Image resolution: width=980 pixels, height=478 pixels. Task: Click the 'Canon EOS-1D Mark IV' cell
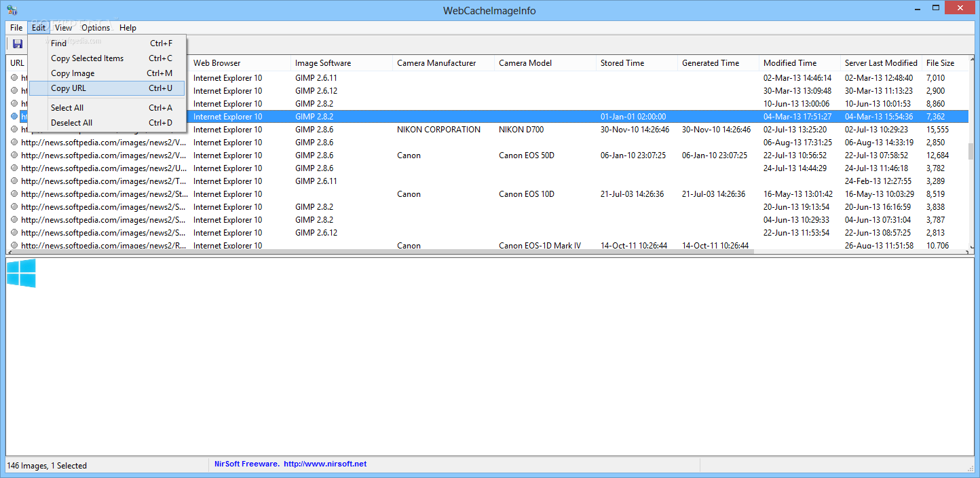pos(540,246)
